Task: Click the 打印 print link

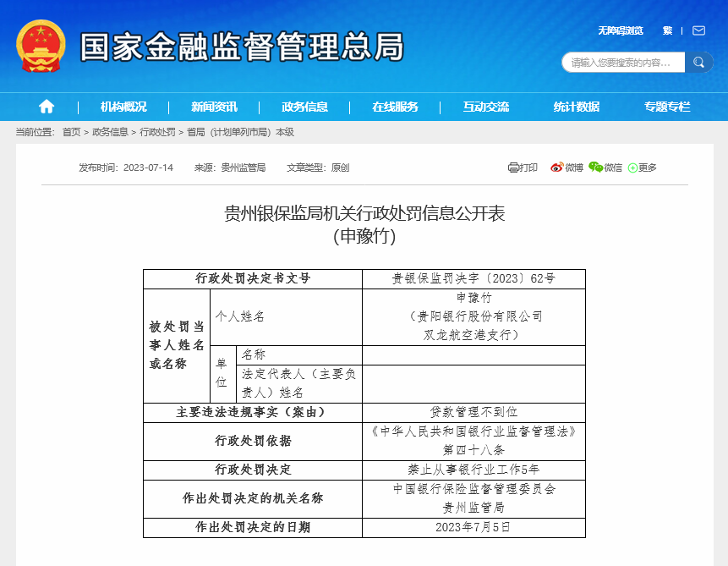Action: click(x=528, y=168)
